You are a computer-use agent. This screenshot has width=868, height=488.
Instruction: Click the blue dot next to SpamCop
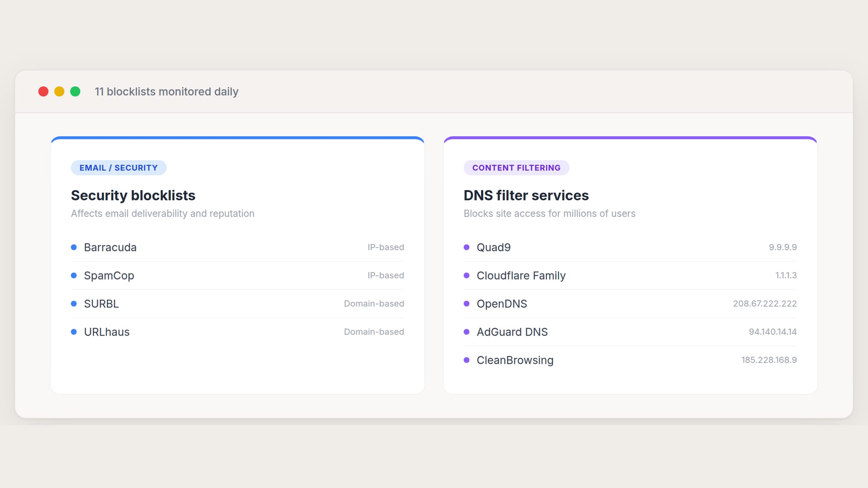click(x=74, y=276)
